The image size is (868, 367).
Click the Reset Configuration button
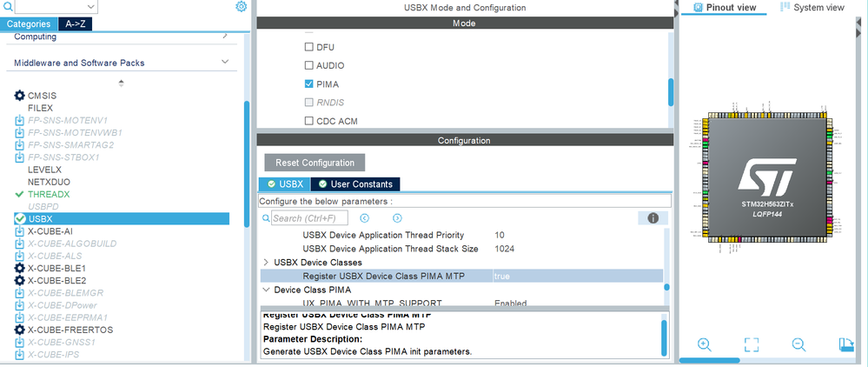pyautogui.click(x=315, y=163)
